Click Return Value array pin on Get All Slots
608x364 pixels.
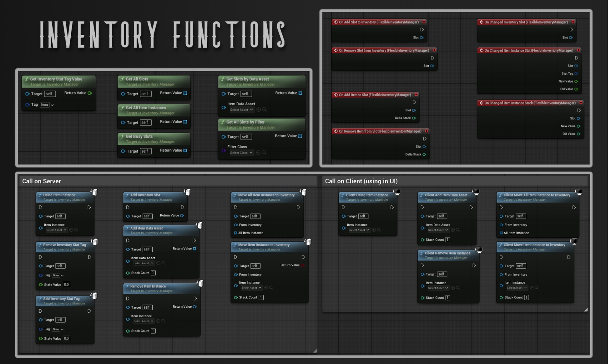[185, 93]
